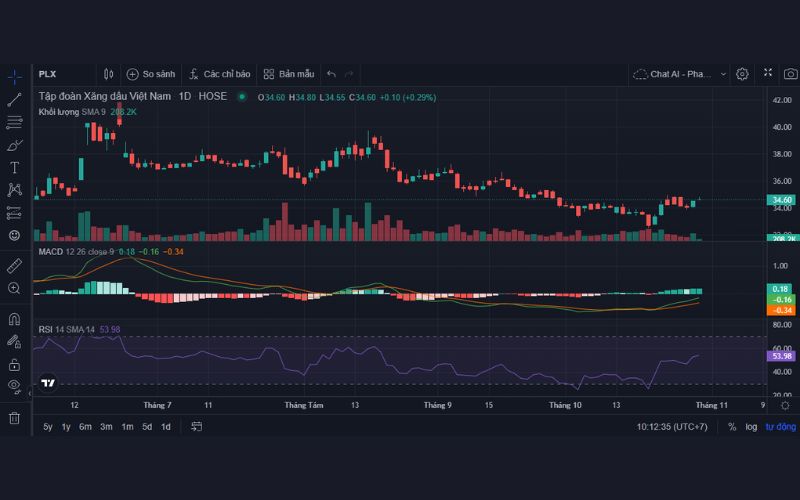Image resolution: width=800 pixels, height=500 pixels.
Task: Select the trend line drawing tool
Action: click(14, 100)
